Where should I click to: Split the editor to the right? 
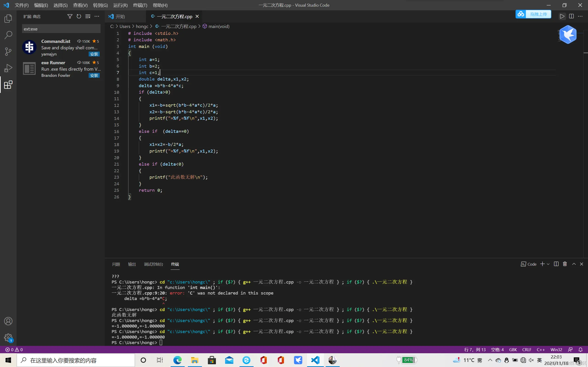pyautogui.click(x=571, y=16)
